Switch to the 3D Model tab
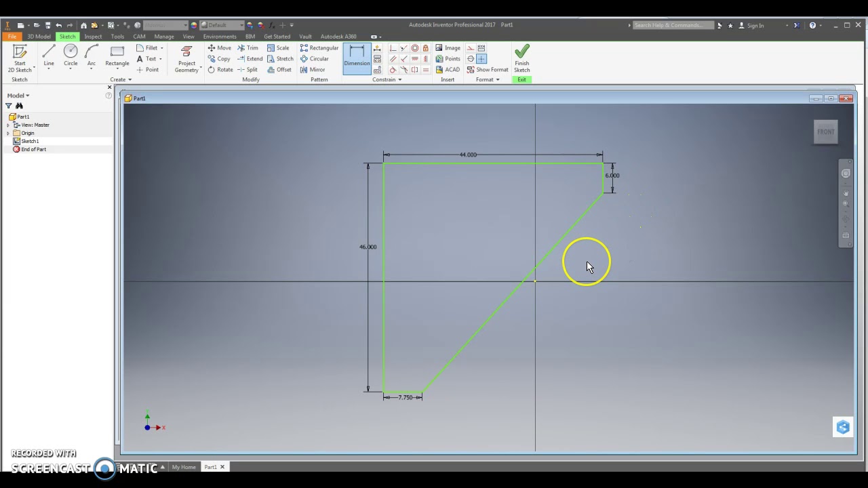 39,37
